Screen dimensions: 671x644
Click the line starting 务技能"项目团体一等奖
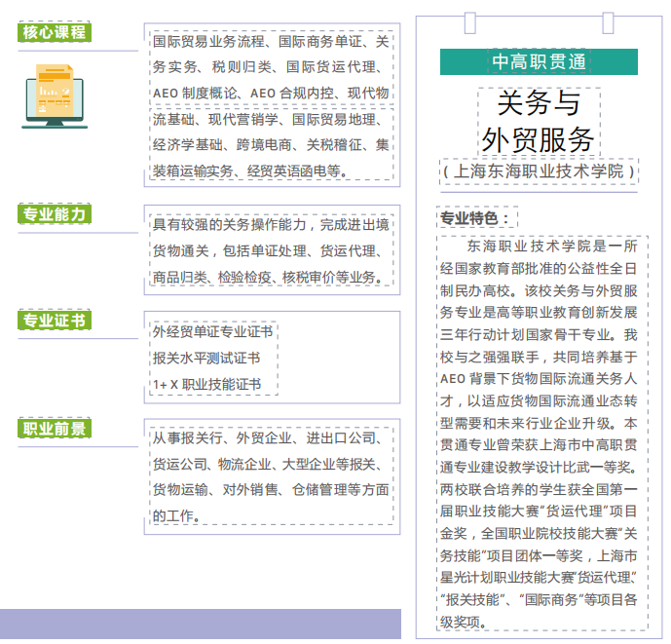tap(539, 555)
